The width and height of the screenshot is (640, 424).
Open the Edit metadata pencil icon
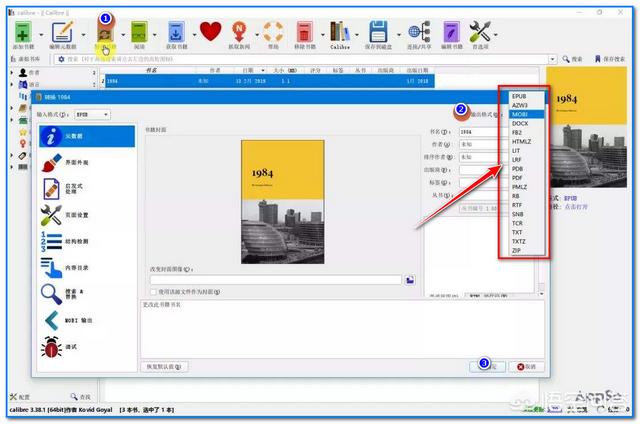62,32
